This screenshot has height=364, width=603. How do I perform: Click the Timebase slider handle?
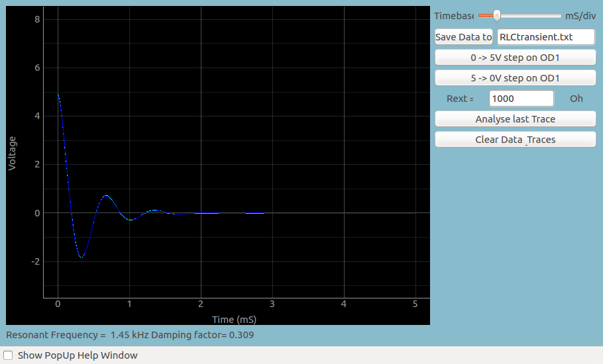click(496, 16)
